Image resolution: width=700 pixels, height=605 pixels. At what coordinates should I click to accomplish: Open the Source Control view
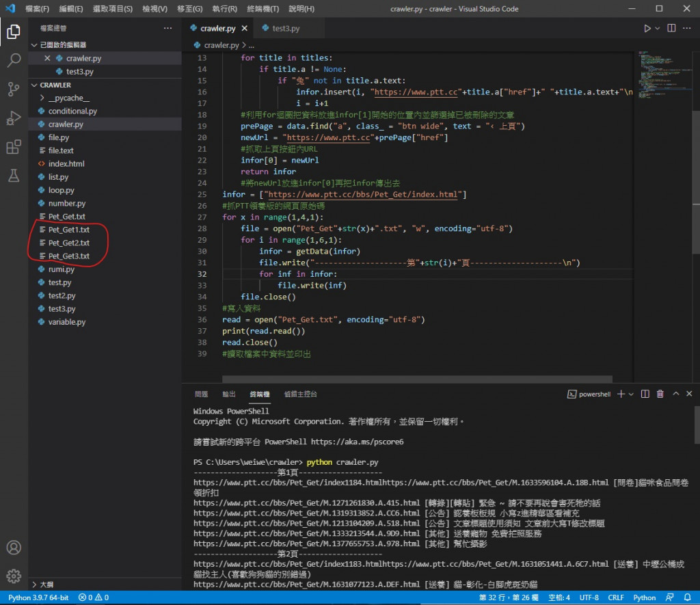click(x=14, y=89)
